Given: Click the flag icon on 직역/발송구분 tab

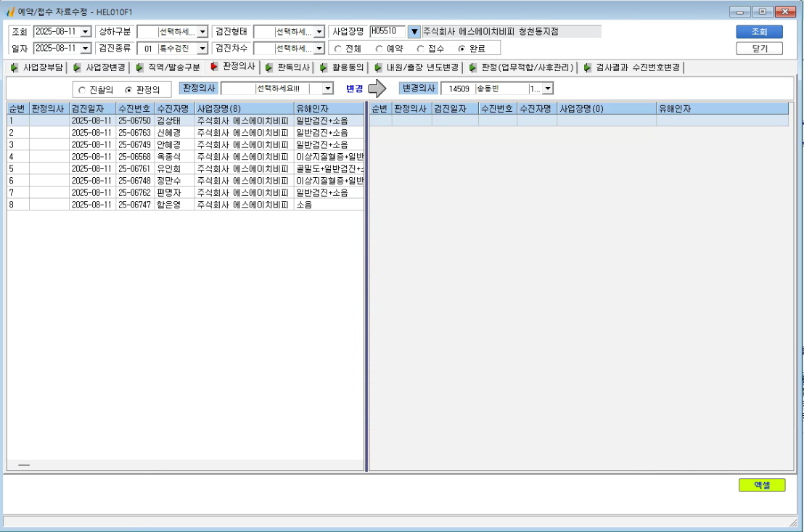Looking at the screenshot, I should coord(139,67).
